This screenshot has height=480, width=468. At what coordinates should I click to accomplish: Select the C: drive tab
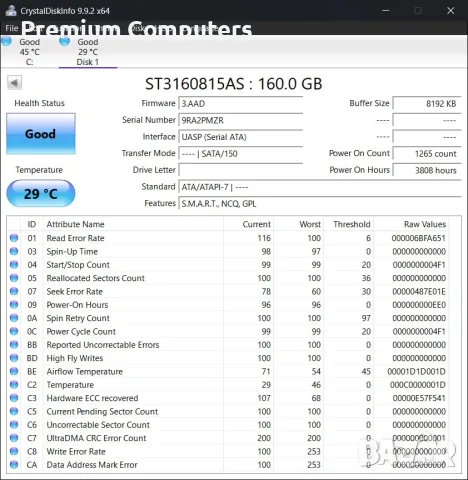[x=29, y=52]
